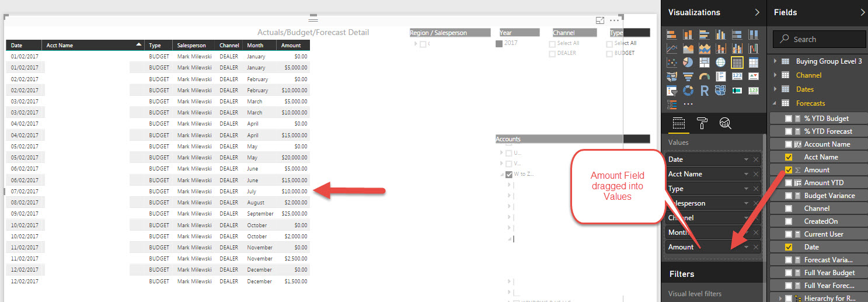Sort table by Date column header

click(24, 45)
